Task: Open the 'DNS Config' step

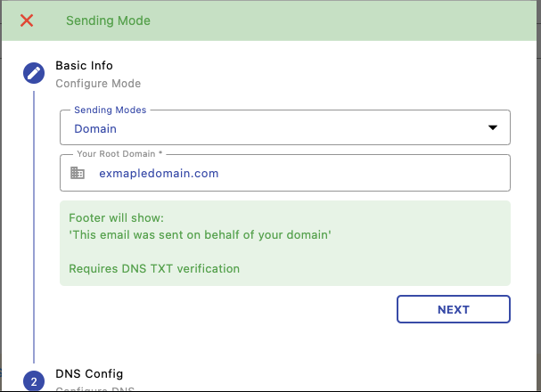Action: pyautogui.click(x=89, y=373)
